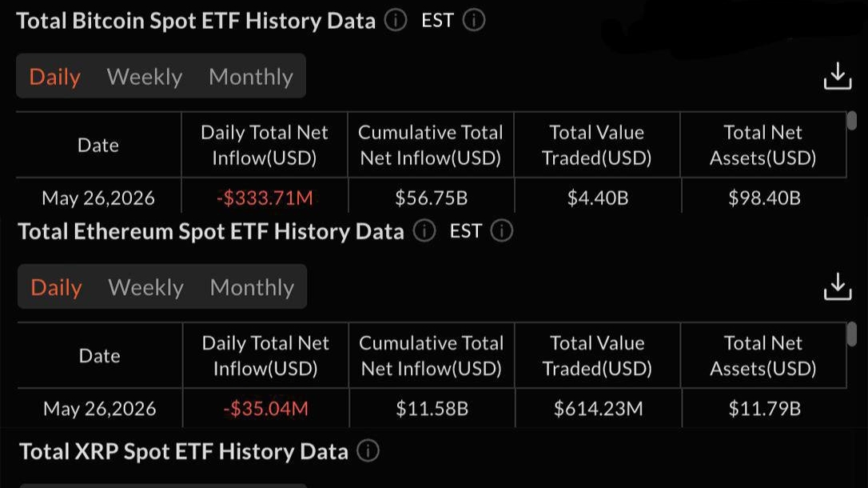Click info icon beside Ethereum Spot ETF title

[x=424, y=231]
